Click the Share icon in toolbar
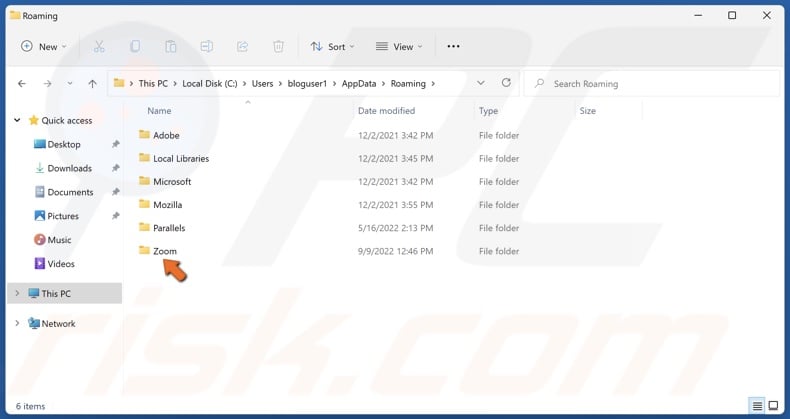The height and width of the screenshot is (419, 790). point(243,47)
